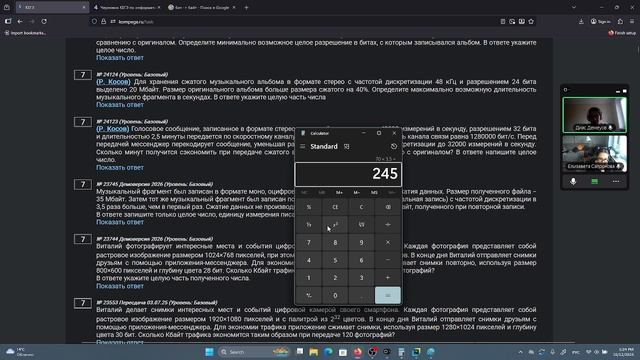The image size is (640, 360).
Task: Open a new browser tab with plus
Action: coord(246,7)
